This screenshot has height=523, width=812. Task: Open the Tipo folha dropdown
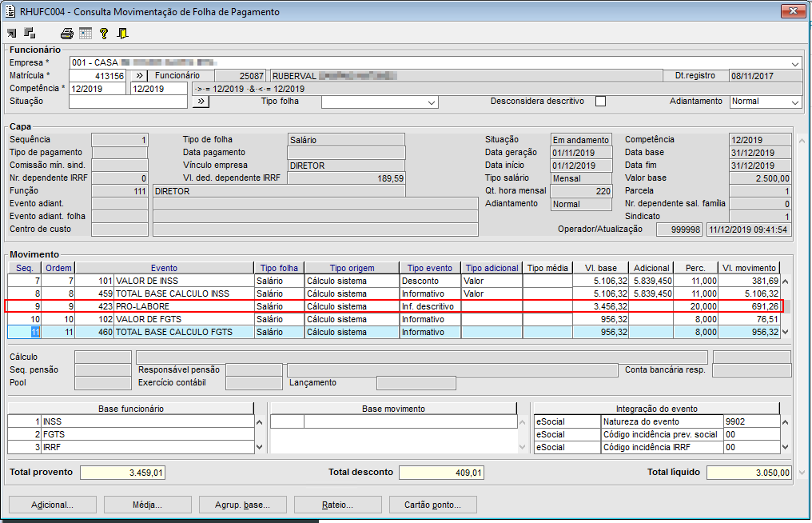coord(432,102)
